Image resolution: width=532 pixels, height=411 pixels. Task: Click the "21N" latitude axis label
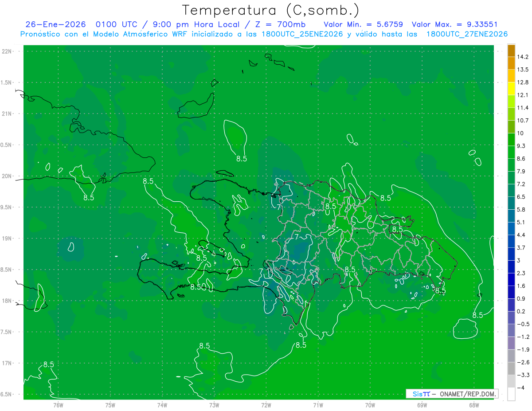point(7,114)
